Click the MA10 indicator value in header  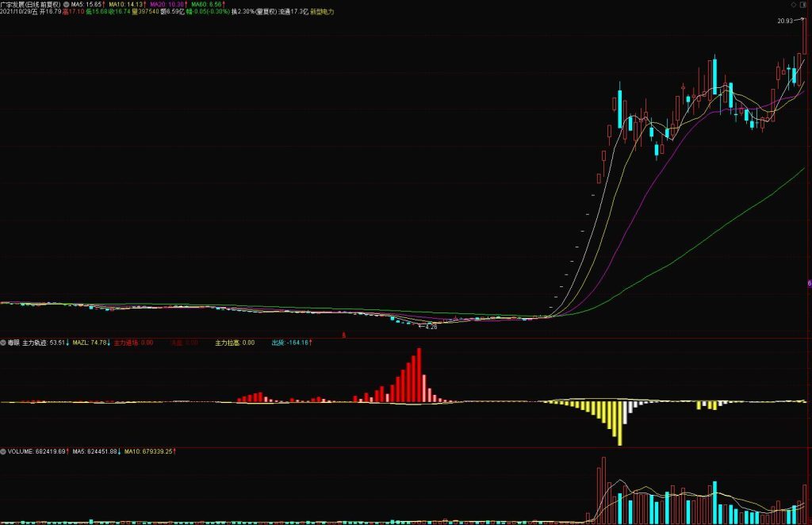pos(128,4)
